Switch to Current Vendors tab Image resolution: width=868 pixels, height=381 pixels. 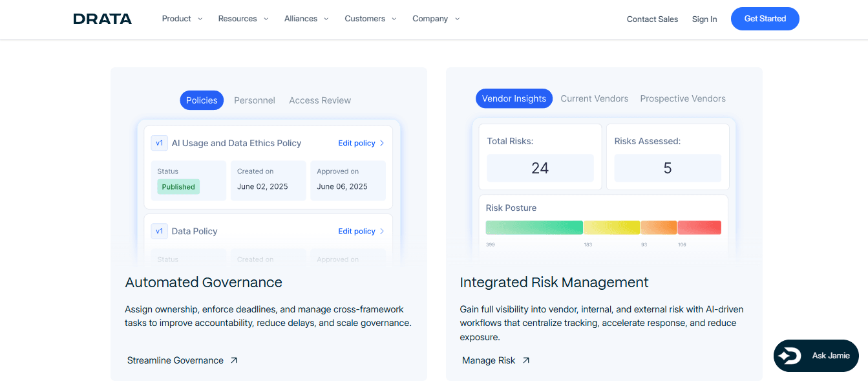(594, 98)
